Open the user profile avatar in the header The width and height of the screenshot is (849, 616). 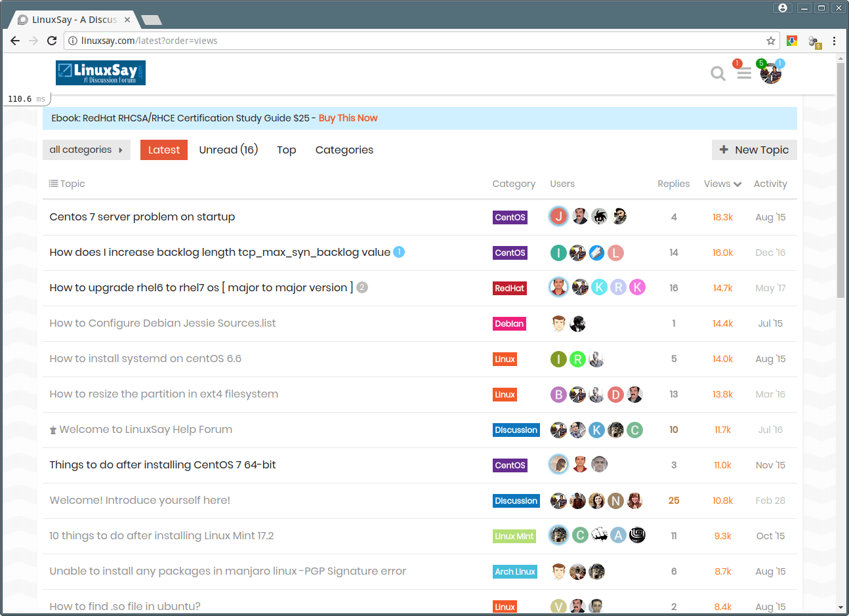[x=770, y=73]
